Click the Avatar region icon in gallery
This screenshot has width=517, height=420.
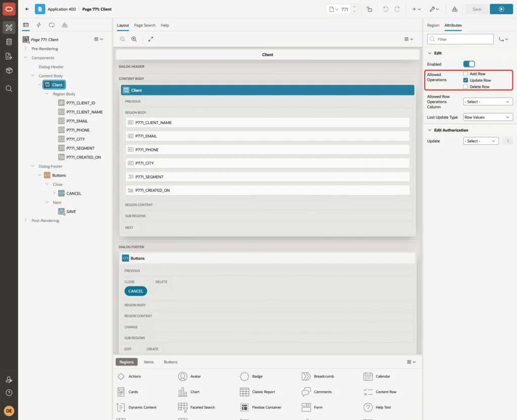[183, 376]
